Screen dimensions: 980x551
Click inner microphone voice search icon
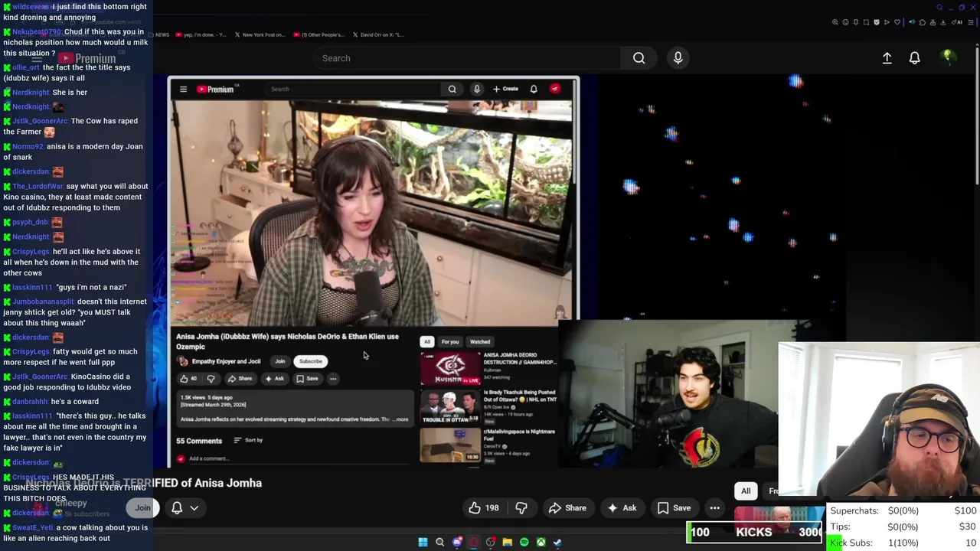click(476, 89)
